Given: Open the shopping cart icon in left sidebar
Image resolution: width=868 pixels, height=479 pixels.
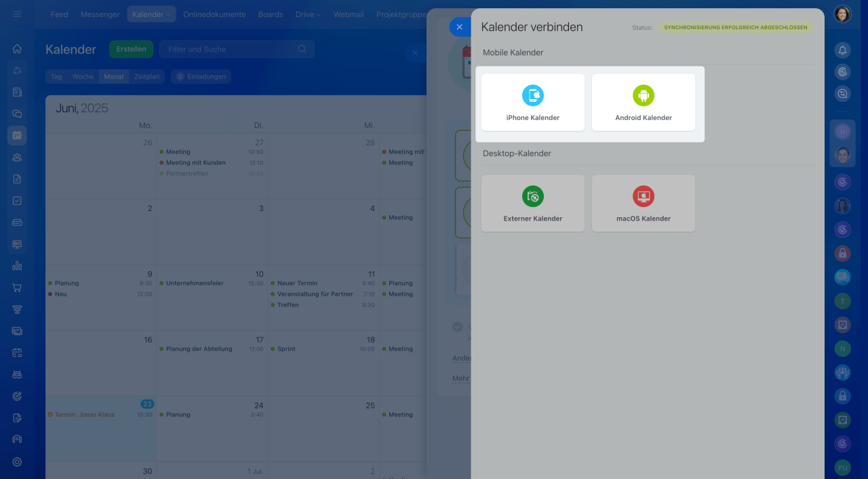Looking at the screenshot, I should [17, 288].
